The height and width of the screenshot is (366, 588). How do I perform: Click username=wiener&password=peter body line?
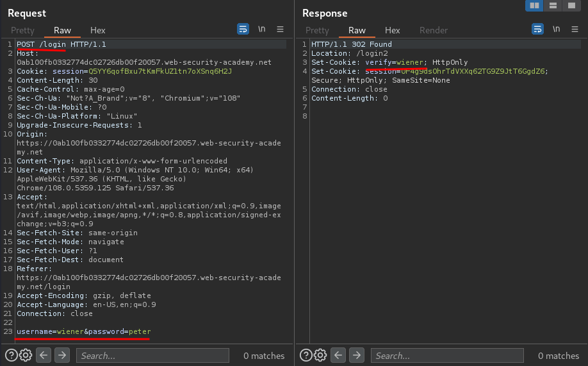(x=84, y=331)
